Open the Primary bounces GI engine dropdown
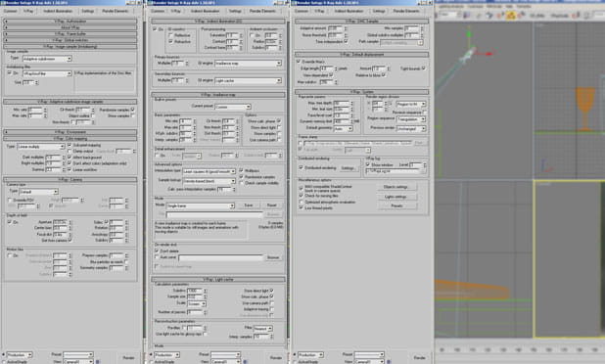 [x=248, y=64]
